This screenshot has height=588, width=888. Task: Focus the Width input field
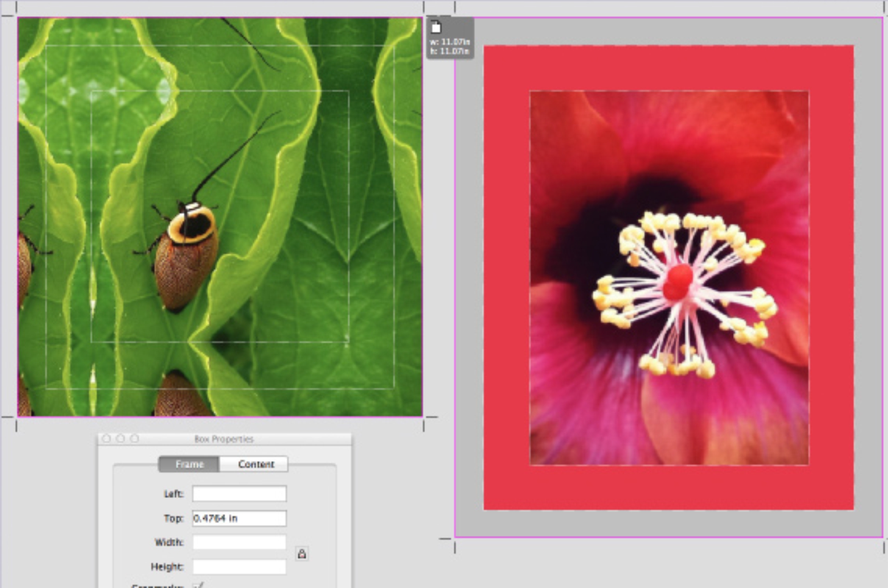click(239, 542)
